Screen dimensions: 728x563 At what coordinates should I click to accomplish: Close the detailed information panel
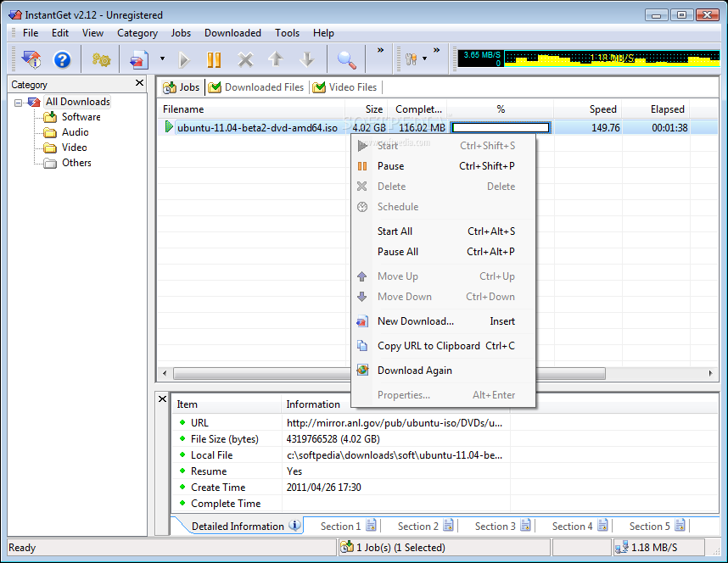(x=162, y=399)
